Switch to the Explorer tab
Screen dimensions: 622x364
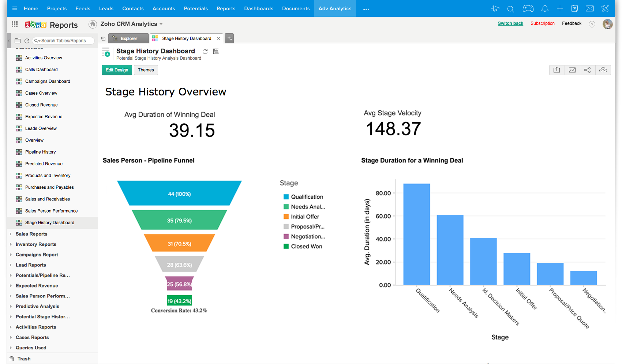(129, 38)
